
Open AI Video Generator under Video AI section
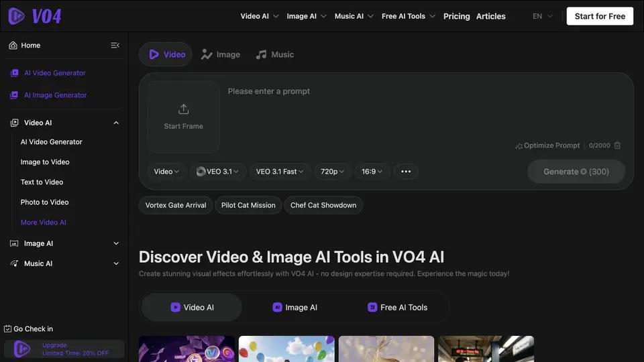pos(52,141)
